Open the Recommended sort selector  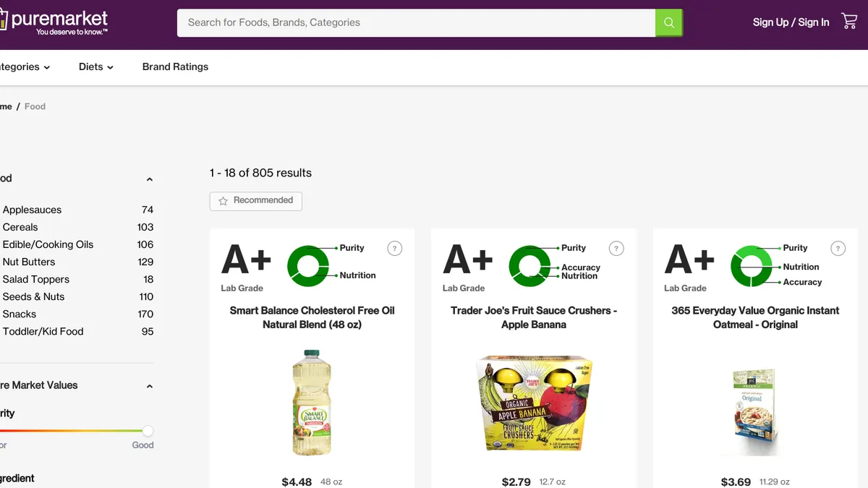tap(256, 201)
